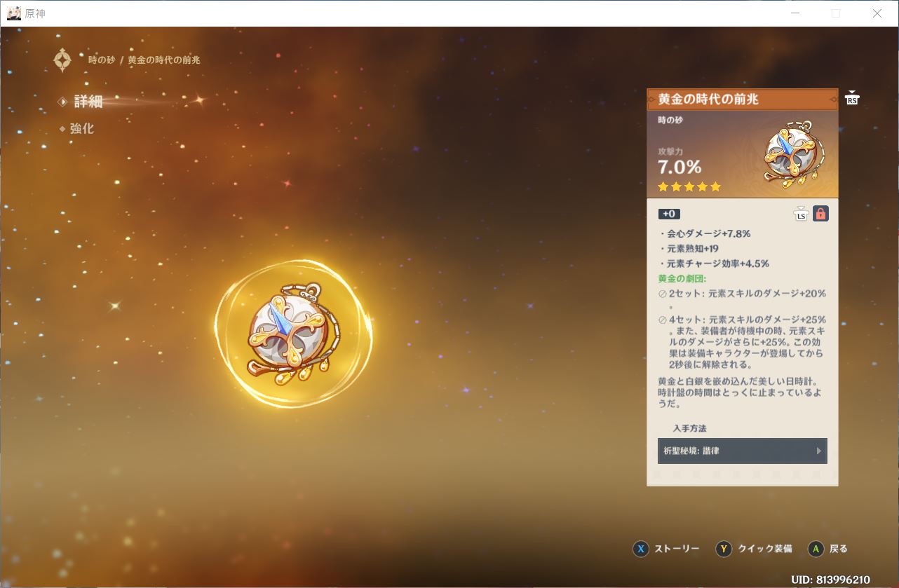Open ストーリー for this artifact
This screenshot has height=588, width=899.
coord(677,549)
